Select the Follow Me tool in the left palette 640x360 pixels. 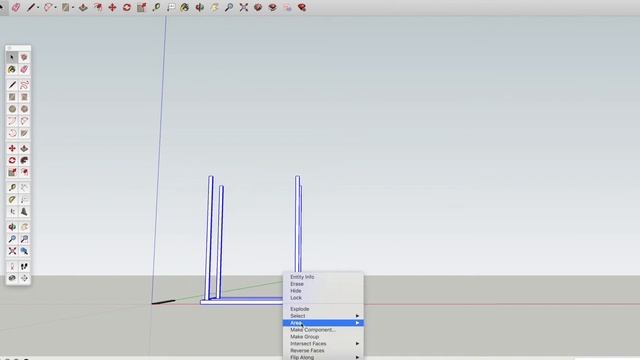coord(24,160)
